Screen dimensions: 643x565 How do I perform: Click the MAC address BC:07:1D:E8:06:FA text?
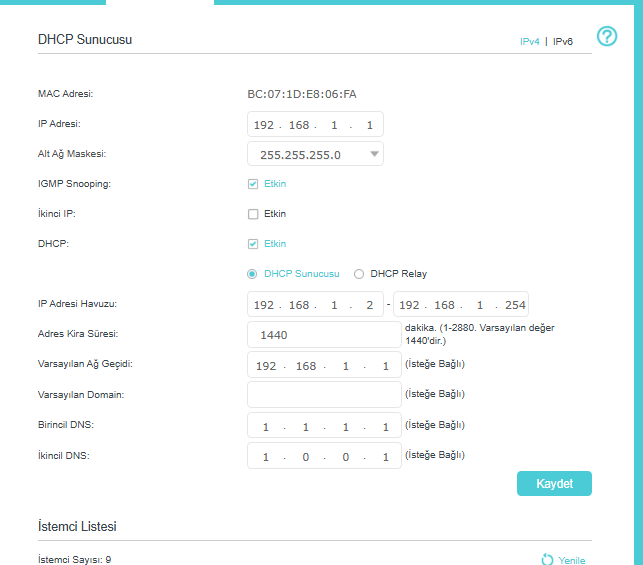(302, 94)
